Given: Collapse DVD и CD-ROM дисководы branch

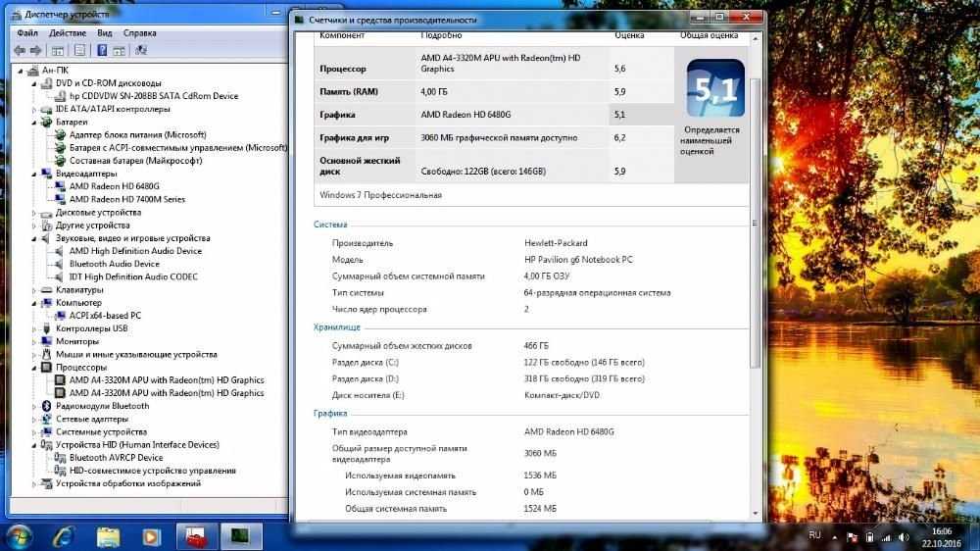Looking at the screenshot, I should pos(34,83).
